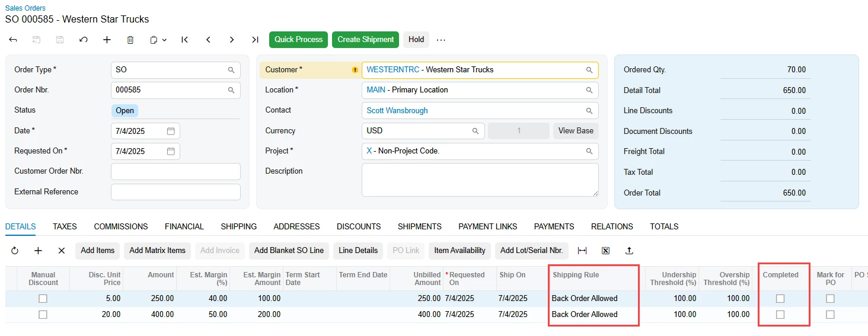Go to first record icon
Screen dimensions: 868x336
click(x=185, y=40)
